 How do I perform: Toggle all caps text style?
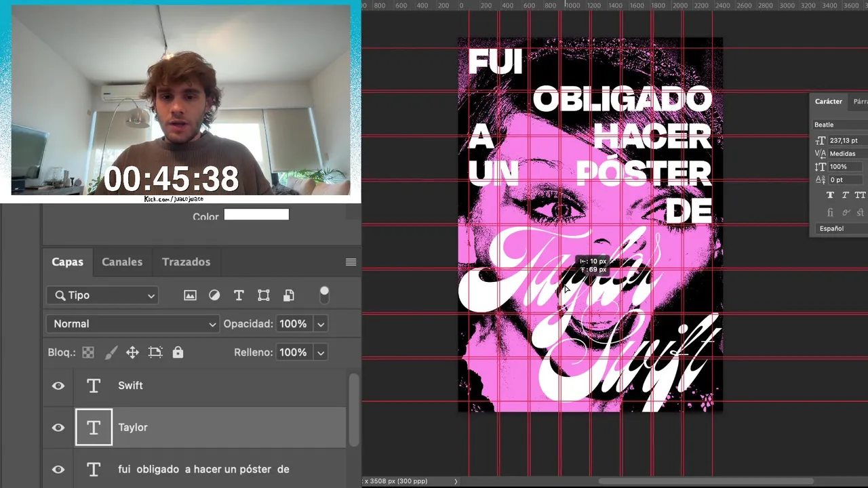point(860,195)
